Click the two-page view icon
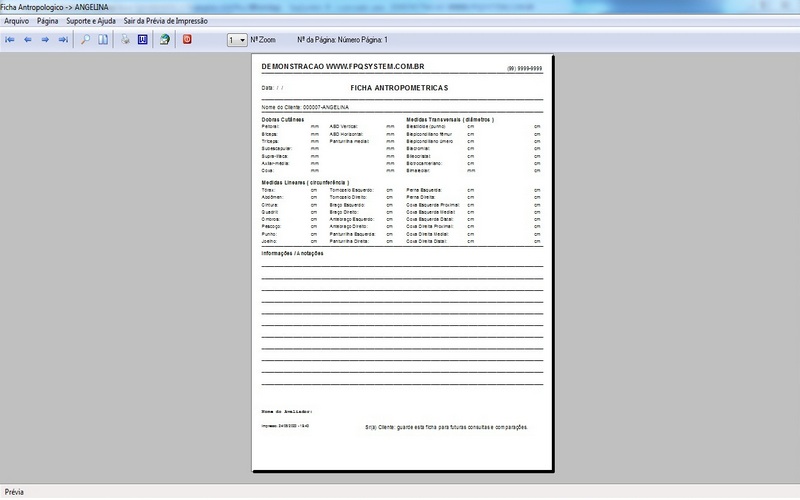Image resolution: width=800 pixels, height=500 pixels. [103, 40]
